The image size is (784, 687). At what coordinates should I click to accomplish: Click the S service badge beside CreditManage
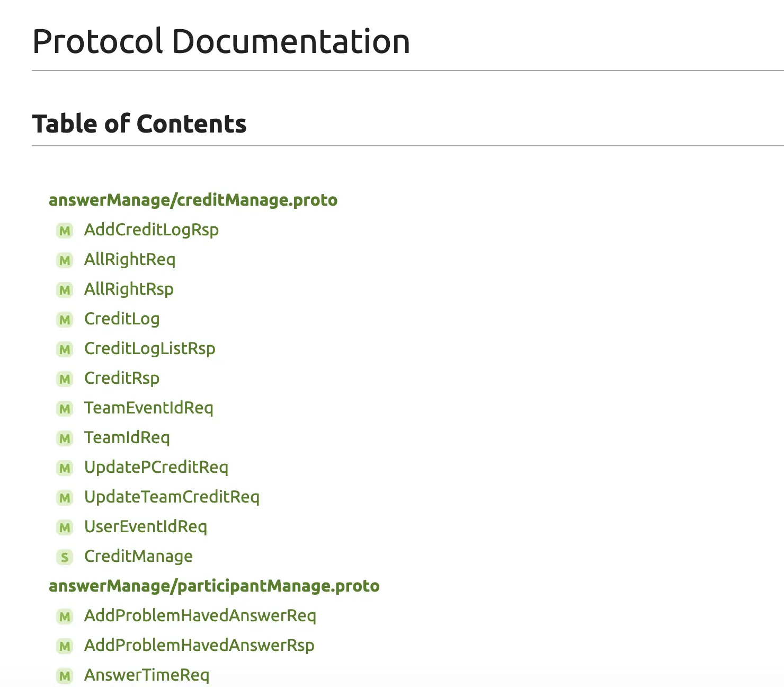(65, 557)
